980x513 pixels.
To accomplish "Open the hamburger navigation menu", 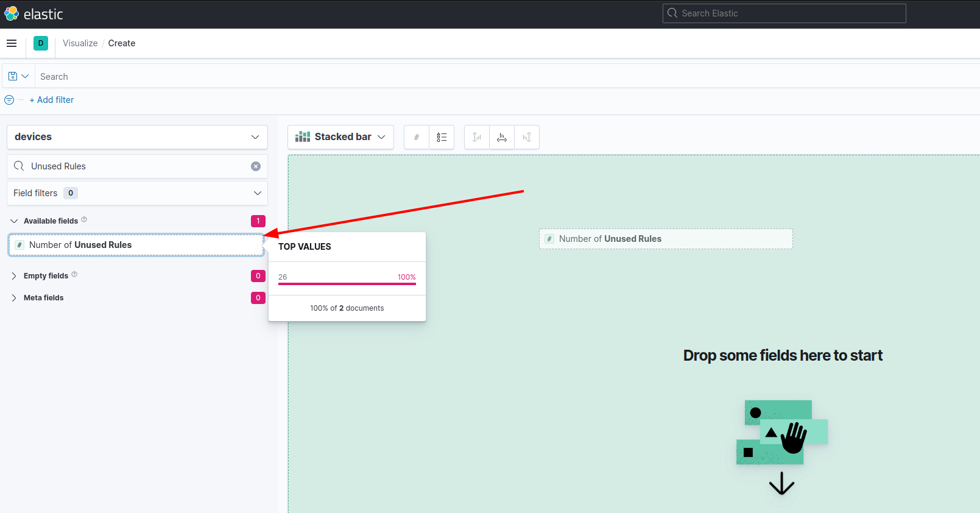I will [x=12, y=43].
